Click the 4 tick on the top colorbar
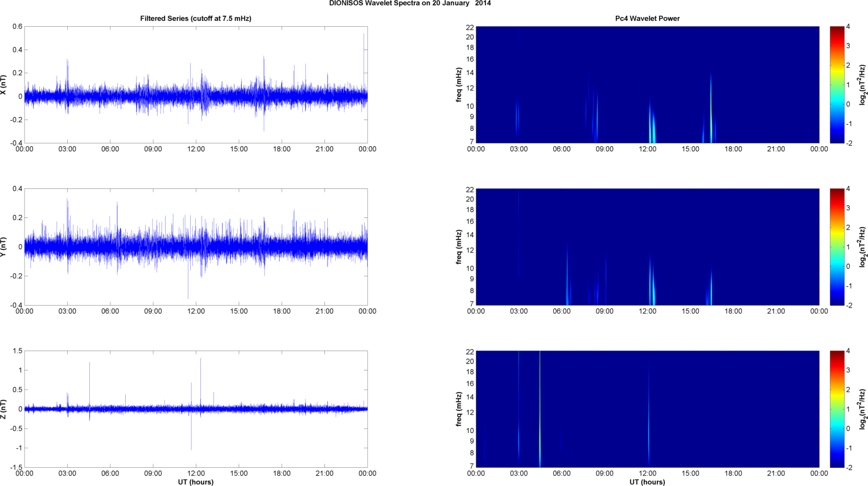This screenshot has width=868, height=486. coord(848,27)
